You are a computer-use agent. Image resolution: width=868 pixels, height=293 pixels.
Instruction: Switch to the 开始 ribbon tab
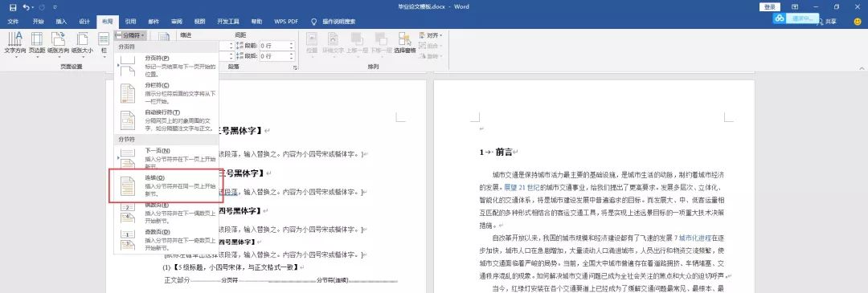point(38,22)
